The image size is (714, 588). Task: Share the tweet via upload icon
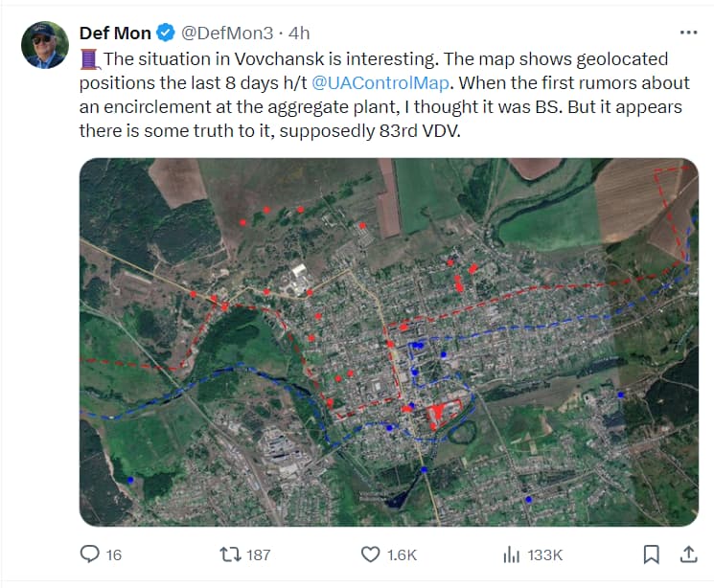688,554
